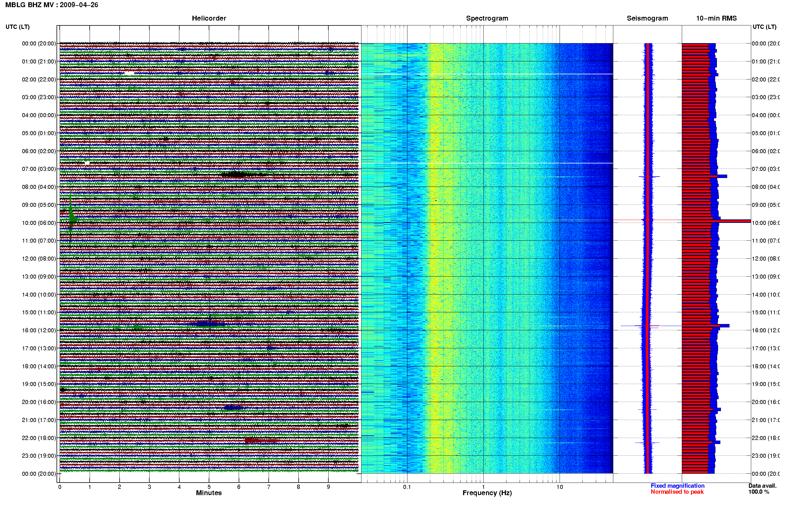Select left time label '21:00 (17:00)'

point(39,420)
